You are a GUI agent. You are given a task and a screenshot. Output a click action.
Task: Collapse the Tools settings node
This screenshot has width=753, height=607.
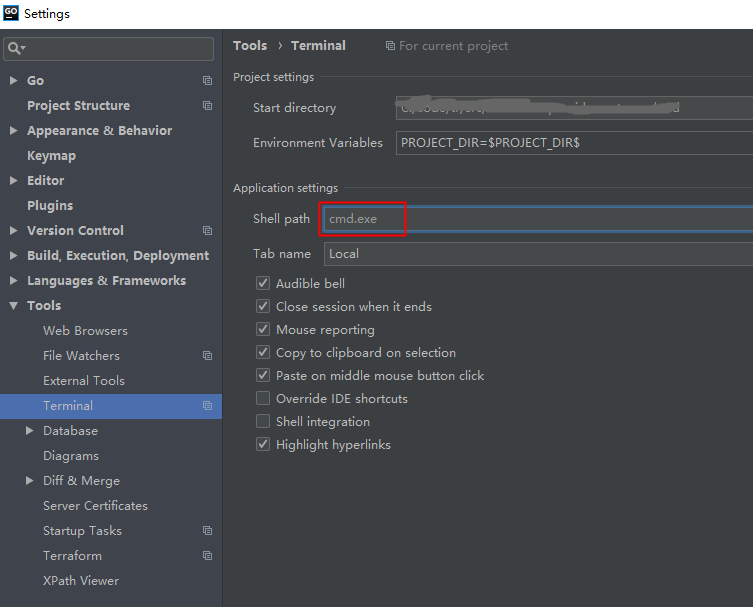[x=13, y=306]
